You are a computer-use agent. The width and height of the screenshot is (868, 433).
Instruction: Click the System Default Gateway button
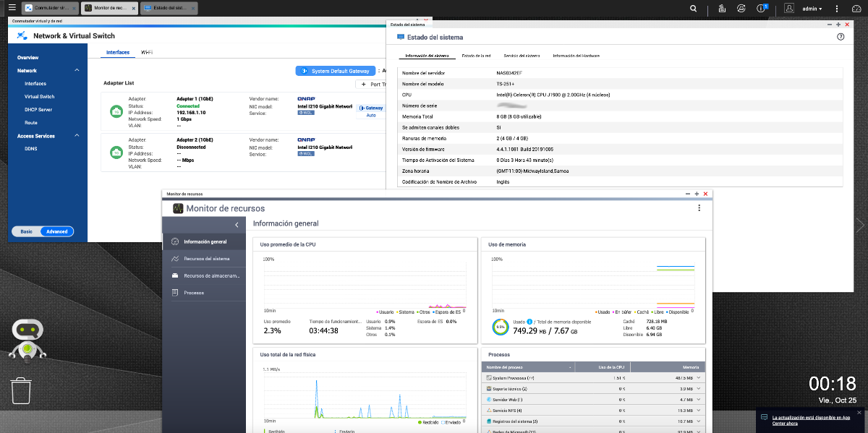click(336, 71)
